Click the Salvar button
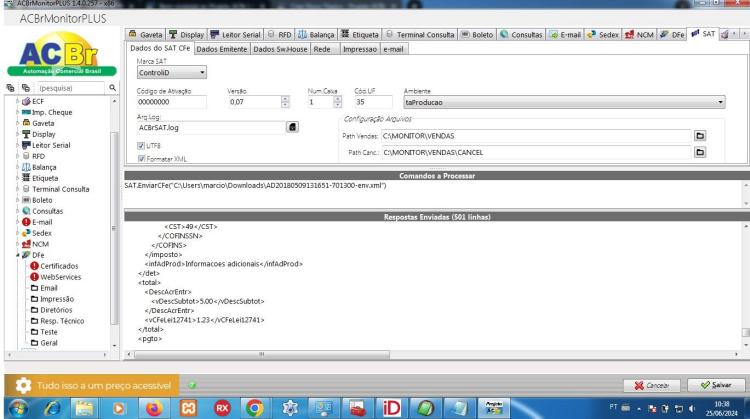 pyautogui.click(x=716, y=386)
